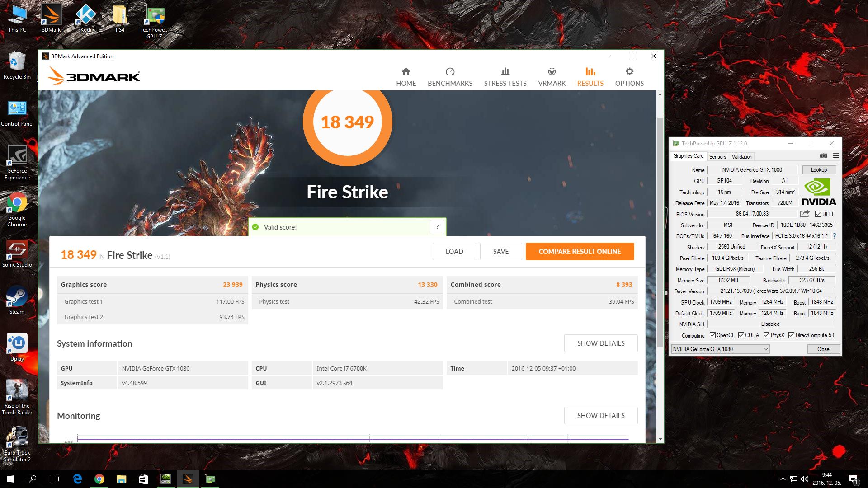Go to the HOME tab in 3DMark
This screenshot has width=868, height=488.
406,77
